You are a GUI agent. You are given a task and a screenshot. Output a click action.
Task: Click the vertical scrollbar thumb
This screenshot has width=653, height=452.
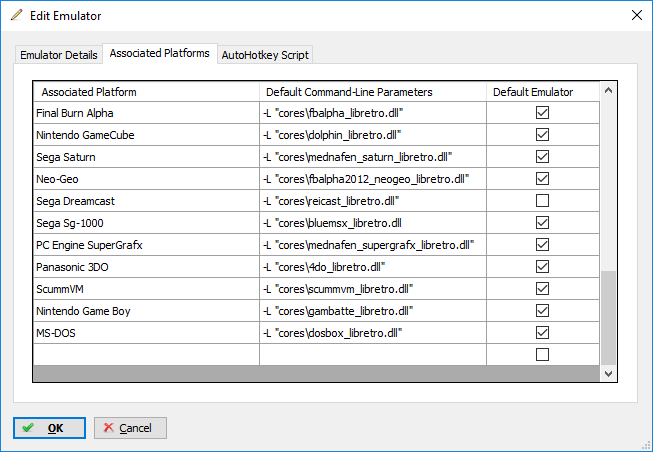point(608,318)
